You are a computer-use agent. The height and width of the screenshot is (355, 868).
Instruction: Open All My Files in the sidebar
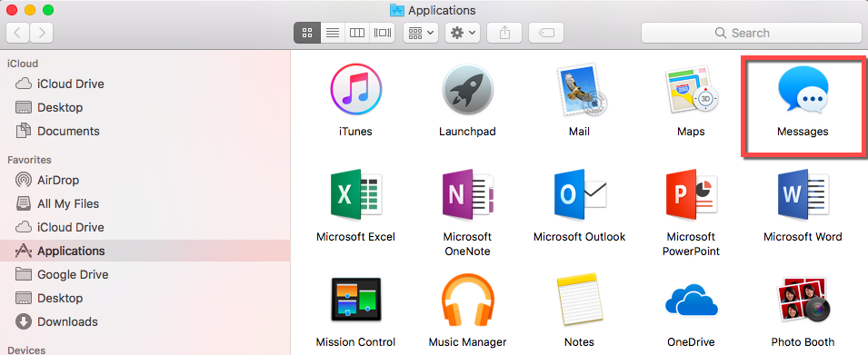(145, 203)
